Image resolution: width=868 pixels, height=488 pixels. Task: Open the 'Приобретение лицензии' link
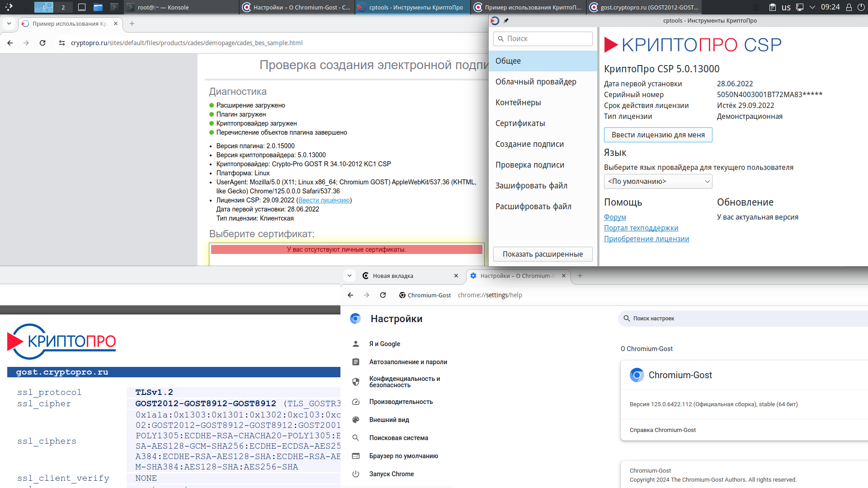pos(646,239)
